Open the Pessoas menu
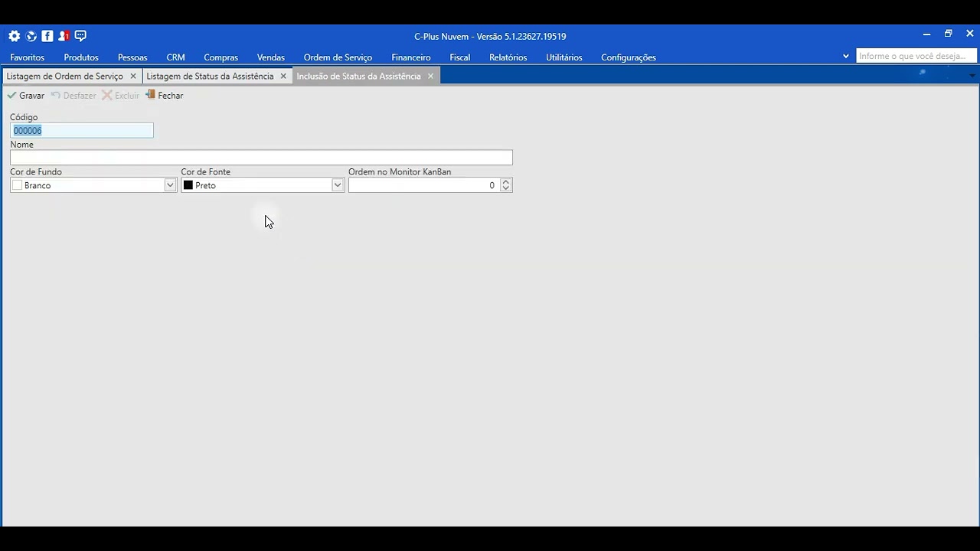The image size is (980, 551). tap(132, 57)
